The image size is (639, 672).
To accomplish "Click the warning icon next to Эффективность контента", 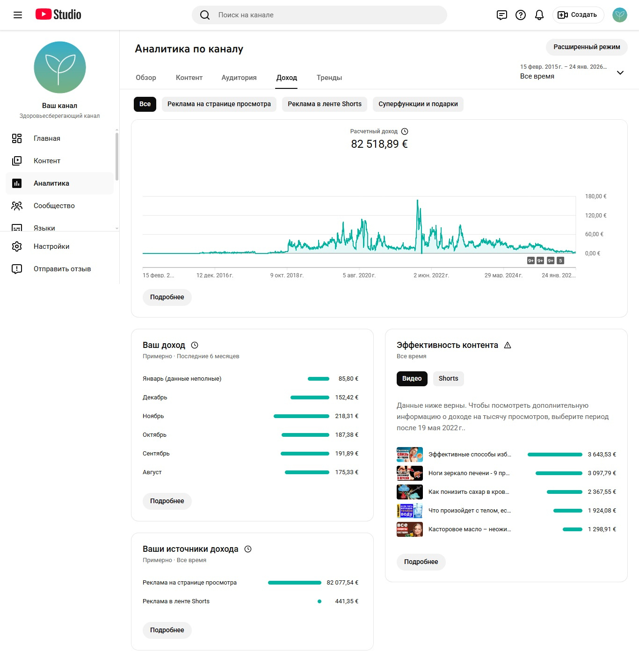I will tap(508, 345).
